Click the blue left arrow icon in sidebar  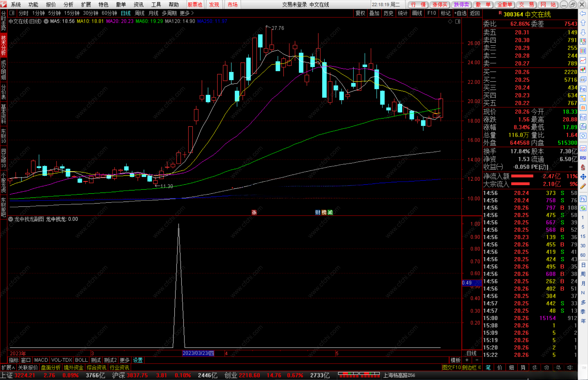(583, 14)
